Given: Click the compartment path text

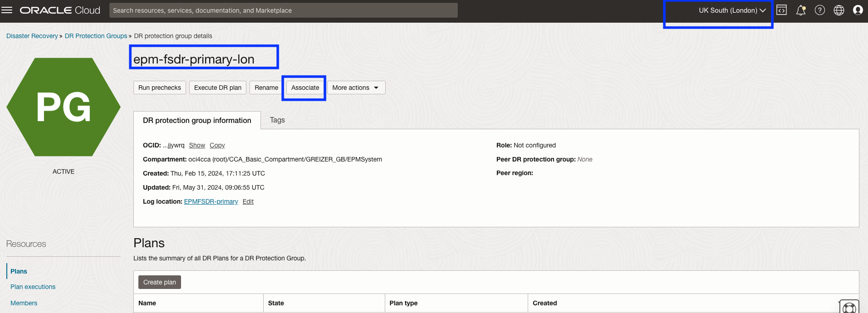Looking at the screenshot, I should 285,159.
